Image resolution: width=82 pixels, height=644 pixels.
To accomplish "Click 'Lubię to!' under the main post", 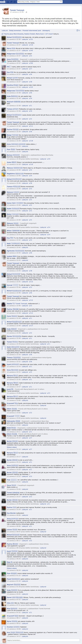I will (x=5, y=30).
